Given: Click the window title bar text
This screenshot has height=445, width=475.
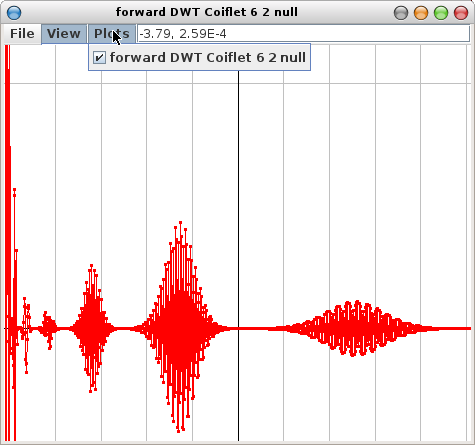Looking at the screenshot, I should 207,12.
